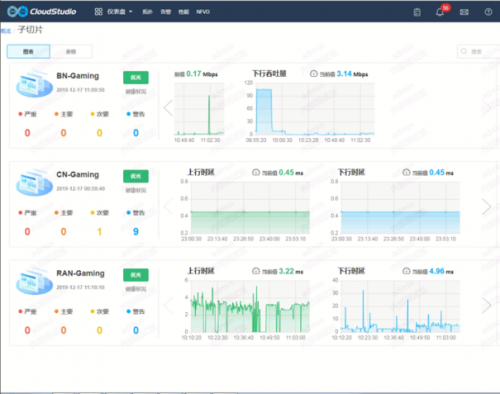The image size is (500, 394).
Task: Open the 仪表盘 dashboard dropdown
Action: (x=120, y=12)
